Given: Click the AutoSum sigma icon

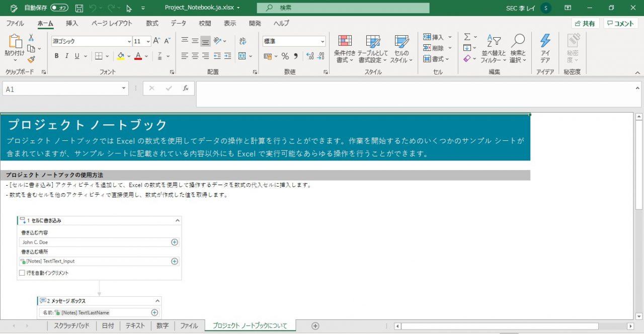Looking at the screenshot, I should click(467, 37).
